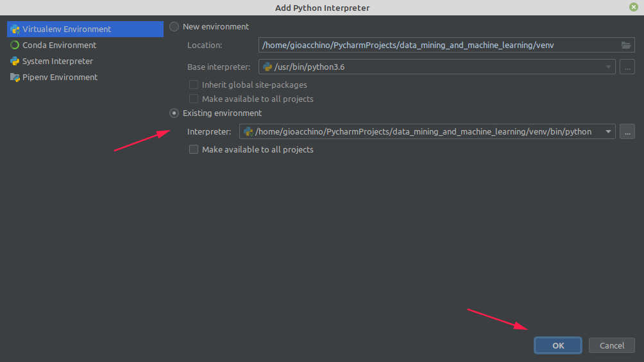Screen dimensions: 644x362
Task: Select the Existing environment radio button
Action: 174,113
